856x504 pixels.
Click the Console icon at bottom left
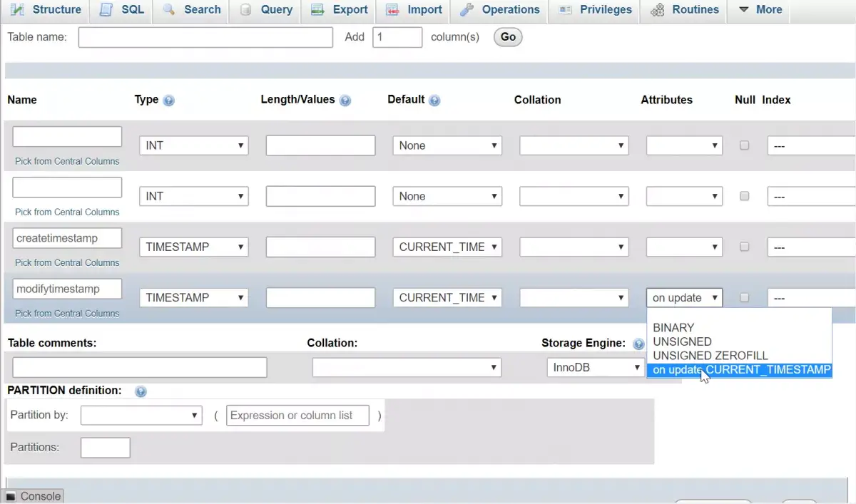click(11, 496)
